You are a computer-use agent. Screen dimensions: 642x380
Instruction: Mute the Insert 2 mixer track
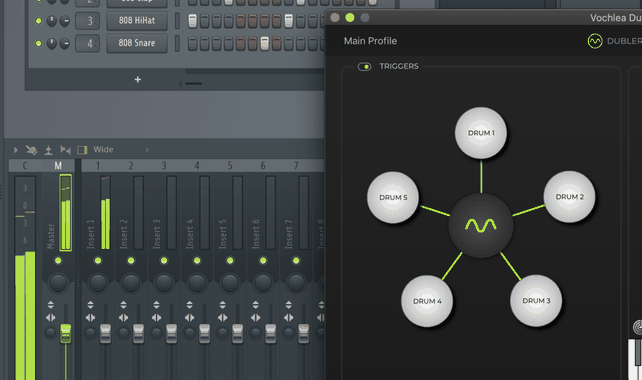pyautogui.click(x=131, y=260)
